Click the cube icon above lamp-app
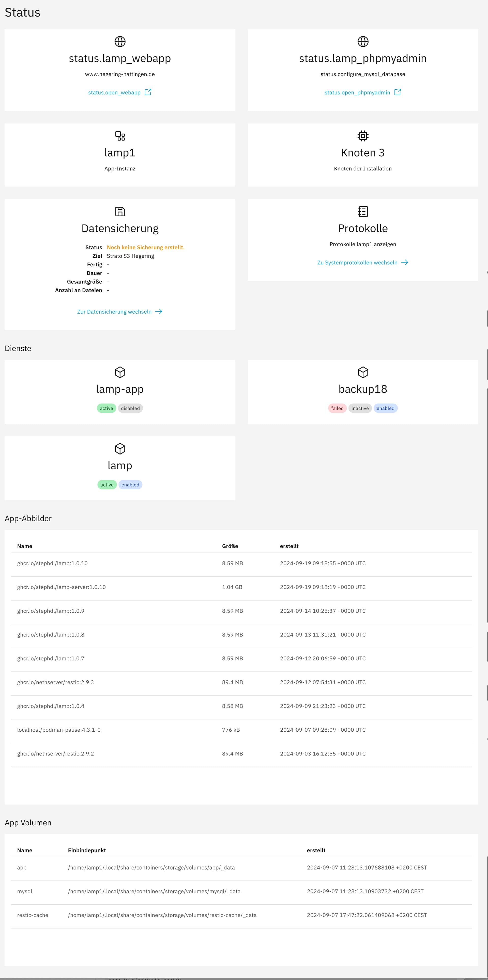The image size is (488, 980). pyautogui.click(x=120, y=372)
